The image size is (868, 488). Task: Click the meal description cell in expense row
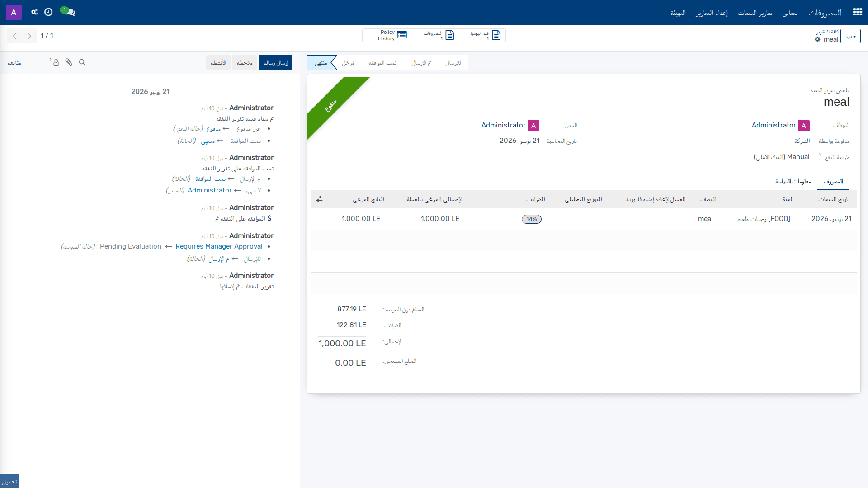(x=705, y=219)
